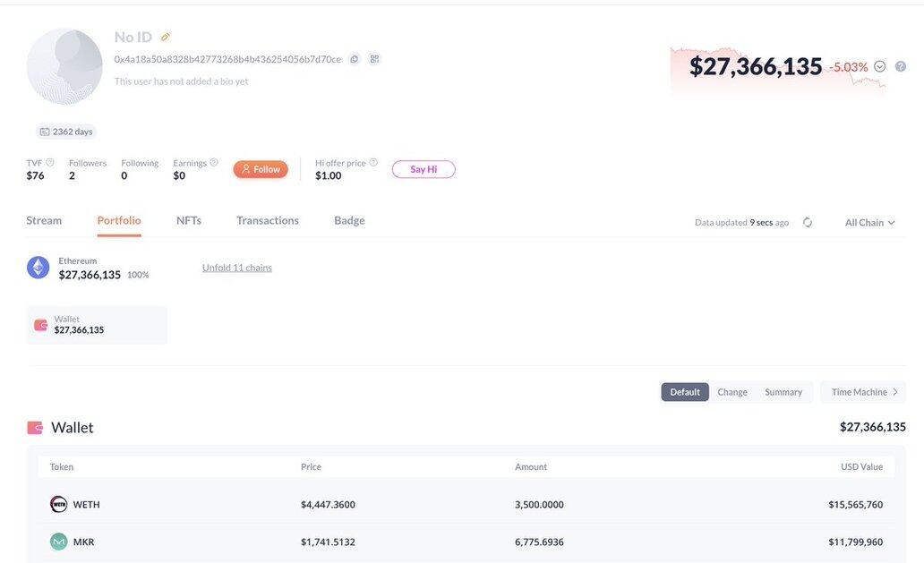Click the Earnings info question icon
Image resolution: width=924 pixels, height=563 pixels.
click(x=214, y=163)
